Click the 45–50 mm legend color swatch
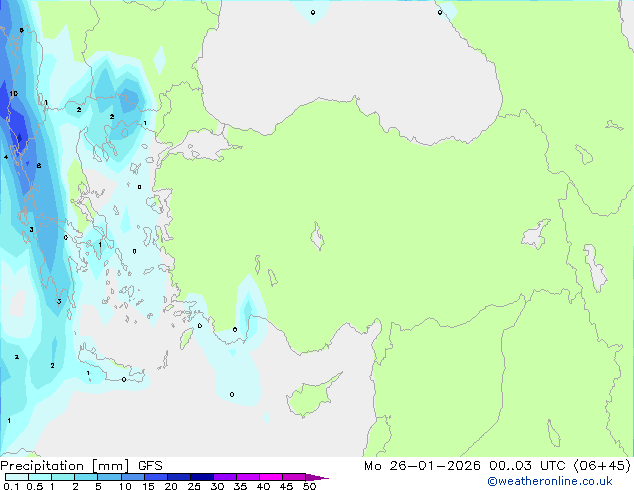634x490 pixels. (294, 477)
